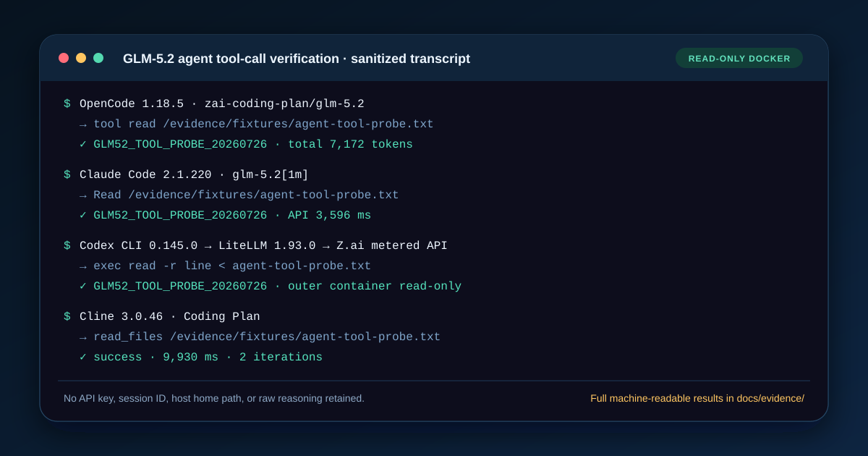
Task: Click the green maximize window dot
Action: pos(98,58)
